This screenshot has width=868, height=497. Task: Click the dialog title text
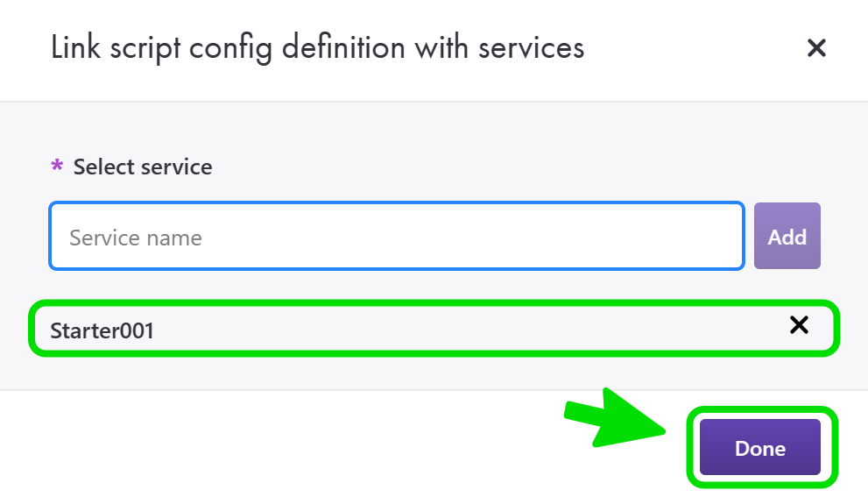click(x=317, y=47)
